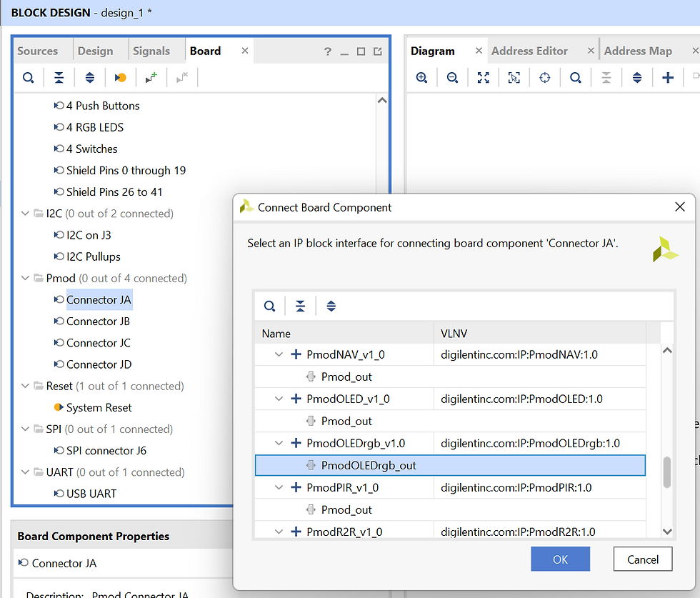Collapse the PmodNAV_v1_0 row
Screen dimensions: 700x598
[x=279, y=354]
